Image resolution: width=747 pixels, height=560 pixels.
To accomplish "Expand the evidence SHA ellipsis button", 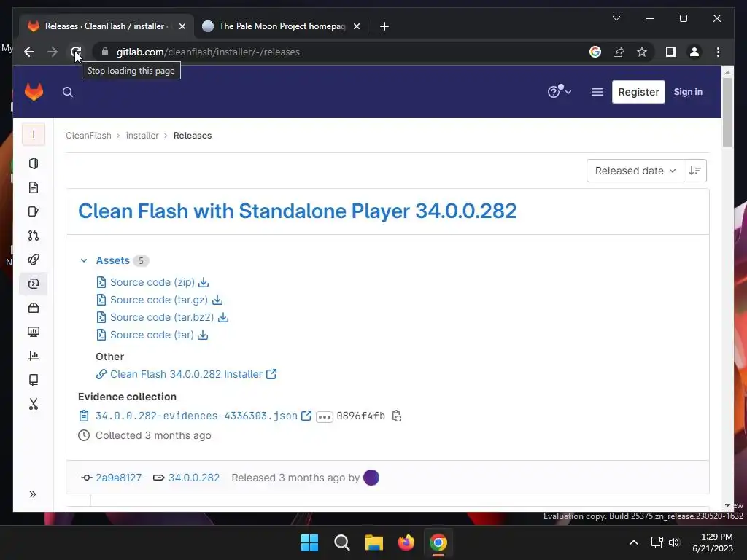I will point(325,416).
